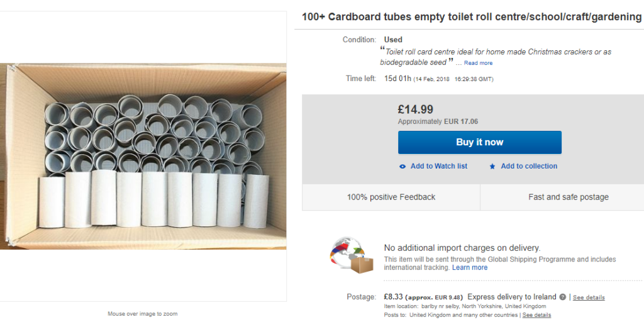Open See details next to Express delivery
The width and height of the screenshot is (644, 322).
click(x=589, y=297)
